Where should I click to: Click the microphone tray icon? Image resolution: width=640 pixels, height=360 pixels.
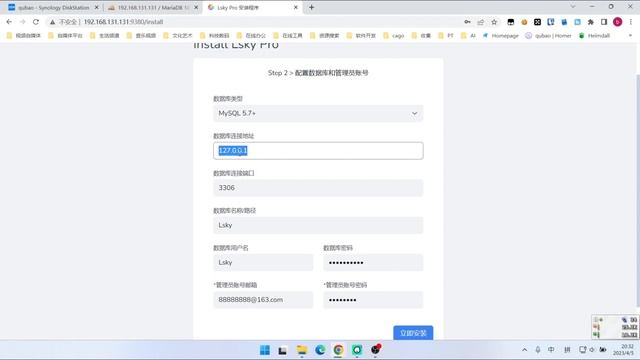pyautogui.click(x=538, y=350)
